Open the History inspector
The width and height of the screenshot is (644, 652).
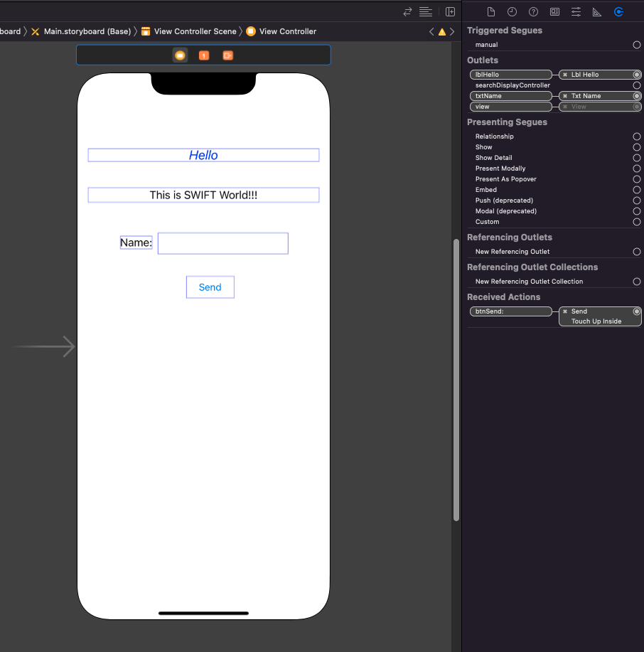(x=512, y=11)
